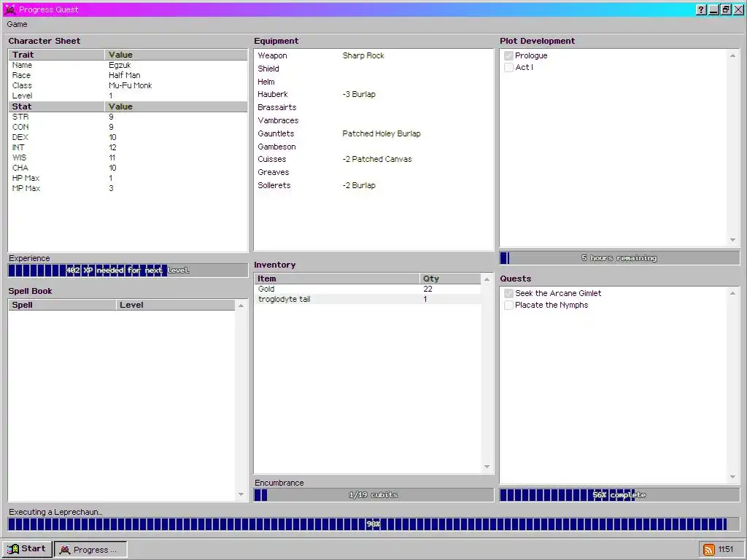This screenshot has height=560, width=747.
Task: Toggle Placate the Nymphs checkbox
Action: (x=508, y=306)
